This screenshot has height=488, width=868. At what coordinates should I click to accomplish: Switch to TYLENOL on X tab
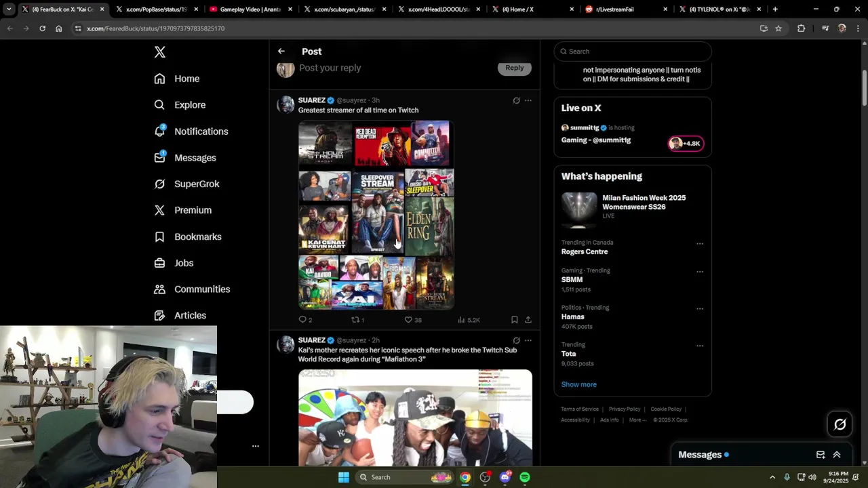click(721, 9)
